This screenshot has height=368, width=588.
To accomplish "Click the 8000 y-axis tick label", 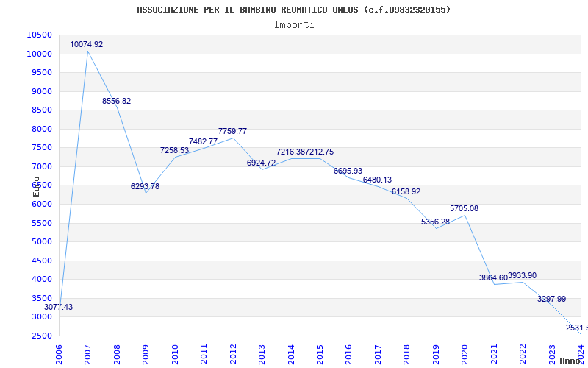I will (x=42, y=129).
